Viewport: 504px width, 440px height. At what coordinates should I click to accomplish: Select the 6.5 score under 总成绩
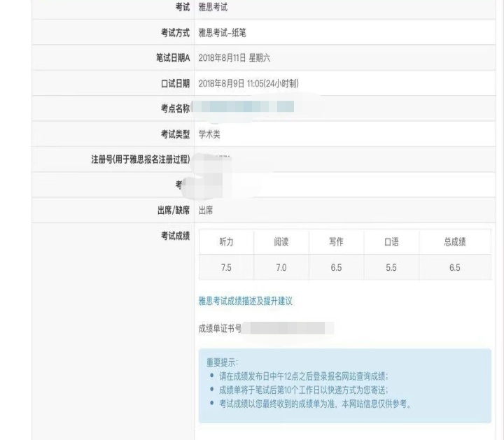[x=454, y=268]
